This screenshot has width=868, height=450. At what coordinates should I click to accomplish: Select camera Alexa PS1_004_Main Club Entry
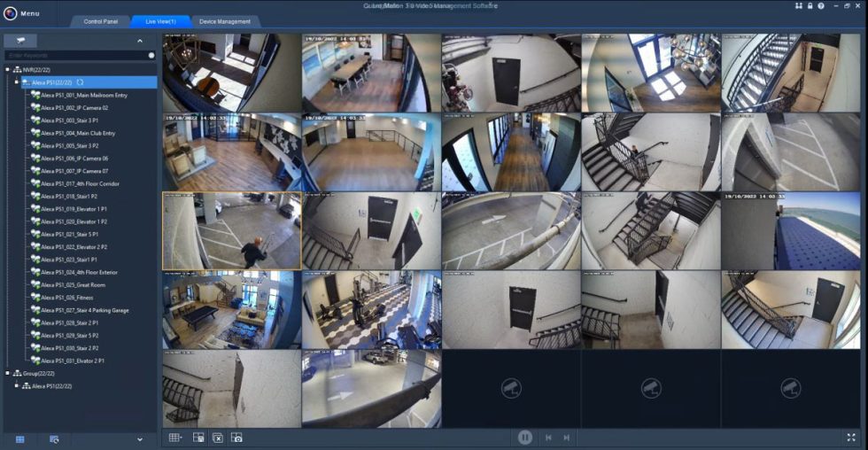[x=78, y=133]
